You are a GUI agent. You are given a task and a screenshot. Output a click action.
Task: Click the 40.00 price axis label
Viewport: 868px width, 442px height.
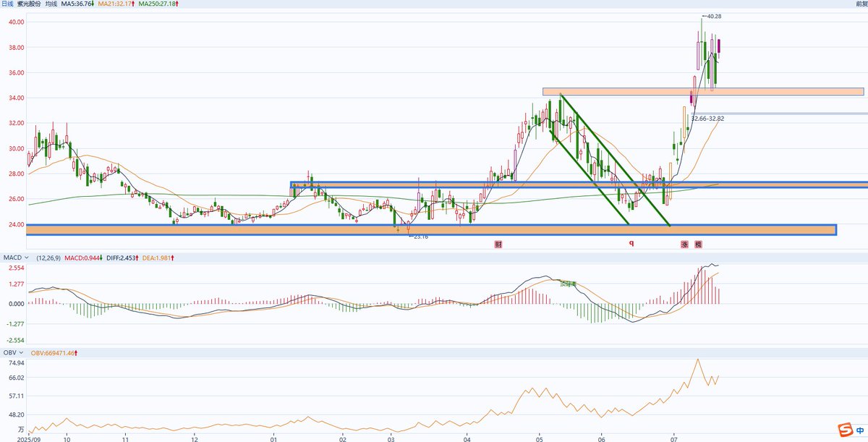(x=15, y=22)
